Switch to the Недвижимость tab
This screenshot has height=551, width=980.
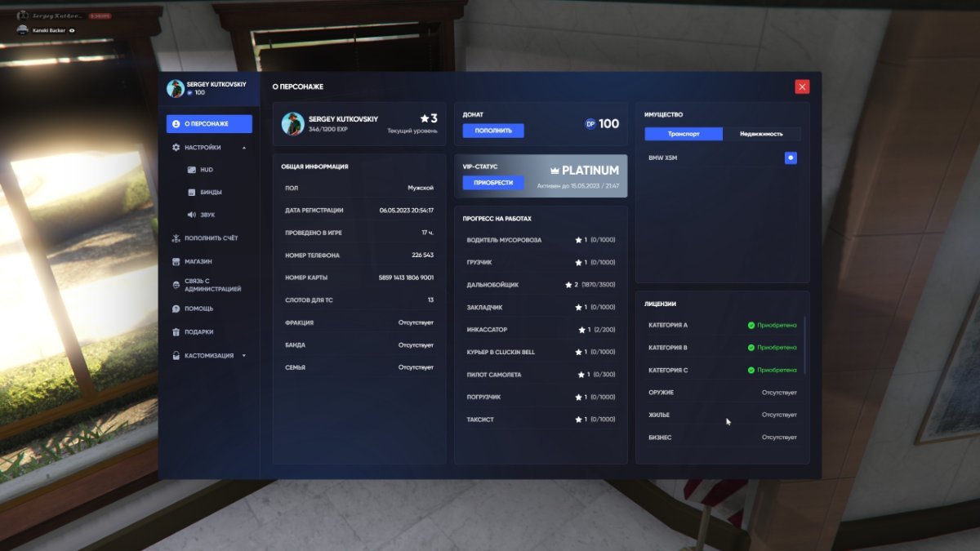click(x=761, y=134)
